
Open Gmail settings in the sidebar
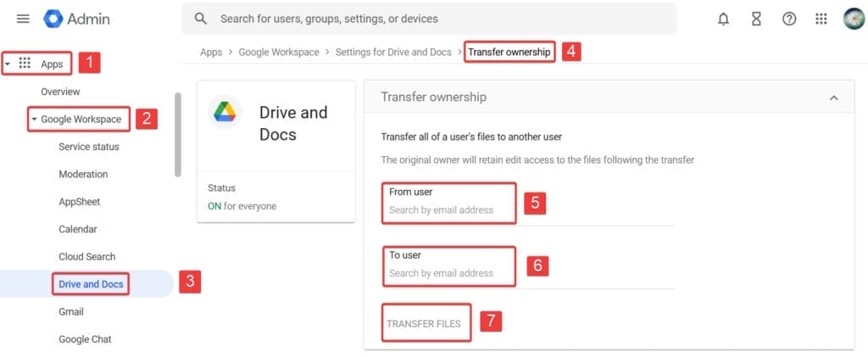pos(71,311)
